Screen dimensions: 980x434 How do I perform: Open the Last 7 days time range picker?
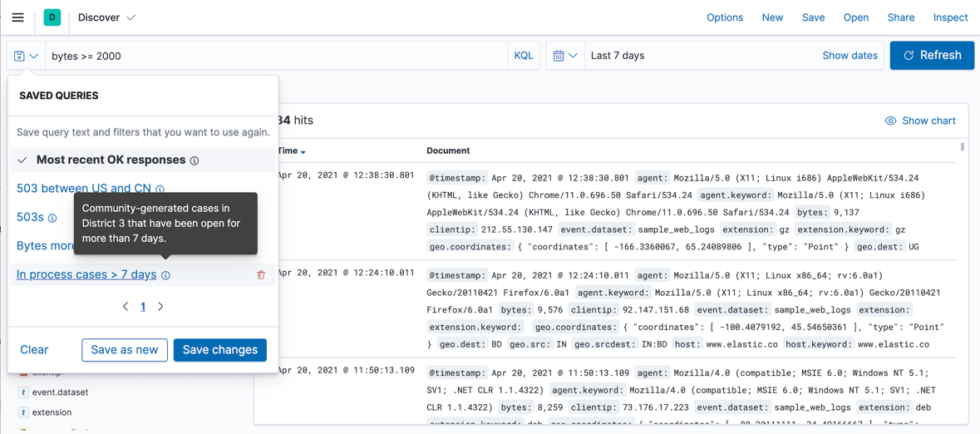click(x=618, y=56)
